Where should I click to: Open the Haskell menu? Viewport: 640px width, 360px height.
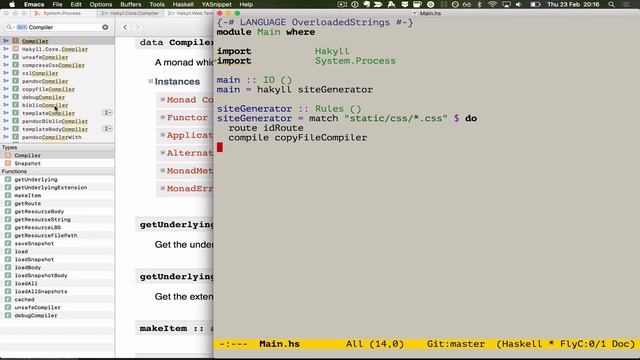coord(183,4)
